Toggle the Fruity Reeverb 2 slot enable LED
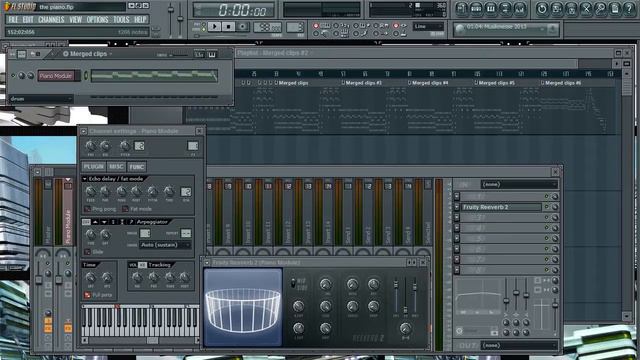This screenshot has width=640, height=360. click(546, 207)
